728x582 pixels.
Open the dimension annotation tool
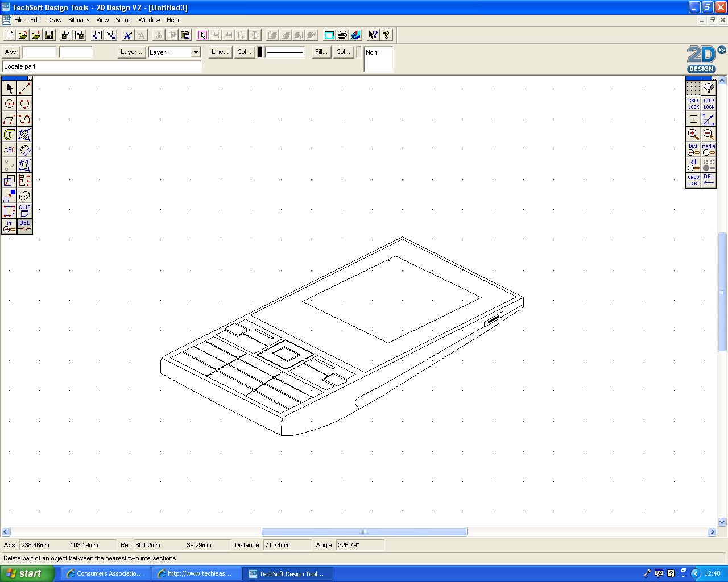point(24,149)
